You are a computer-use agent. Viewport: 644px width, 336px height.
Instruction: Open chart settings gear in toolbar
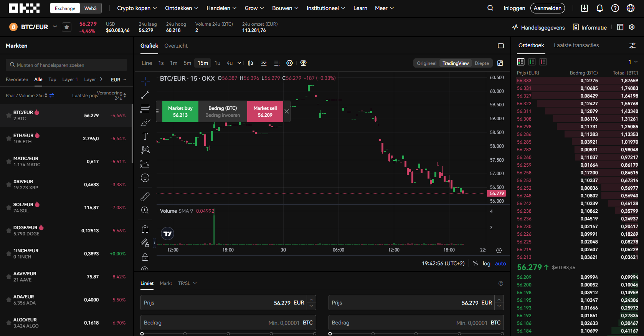pyautogui.click(x=290, y=63)
